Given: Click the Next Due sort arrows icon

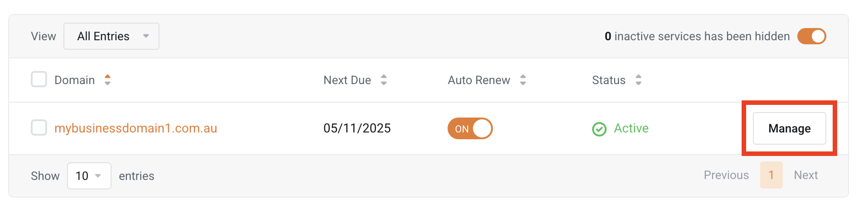Looking at the screenshot, I should pos(384,80).
